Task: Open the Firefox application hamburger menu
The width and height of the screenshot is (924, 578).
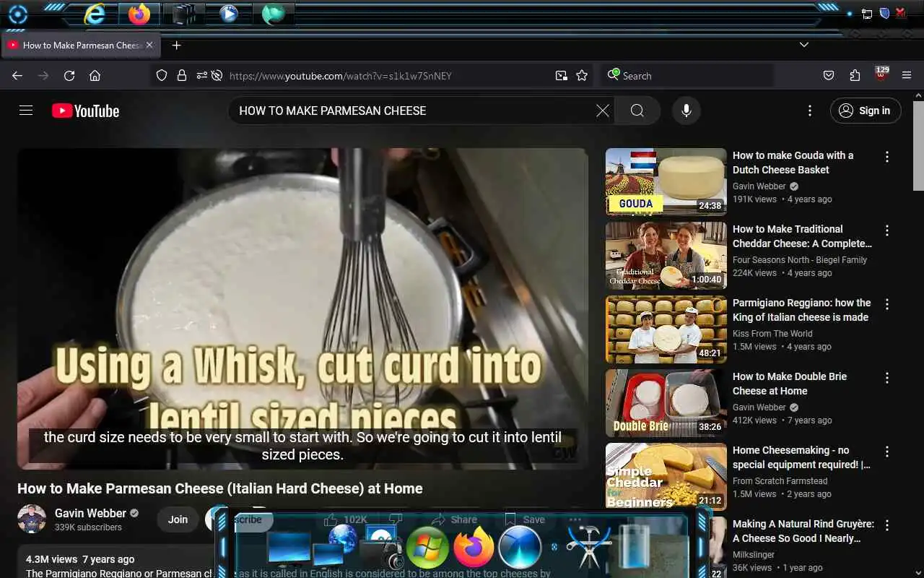Action: coord(907,76)
